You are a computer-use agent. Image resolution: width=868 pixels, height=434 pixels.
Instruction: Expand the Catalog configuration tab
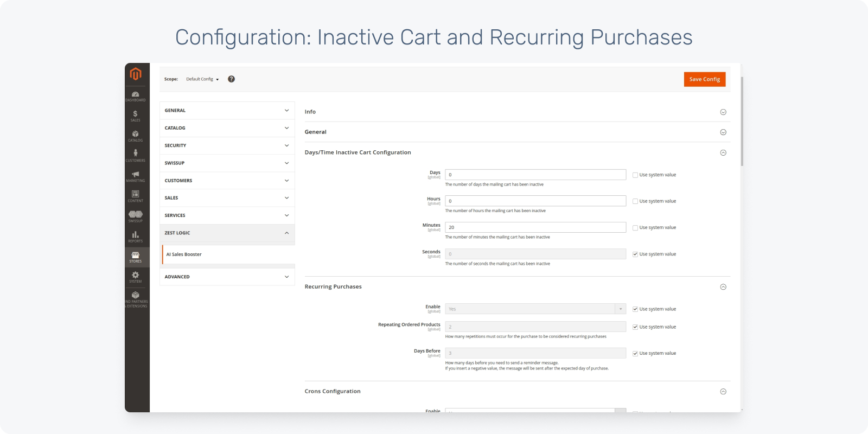point(227,128)
